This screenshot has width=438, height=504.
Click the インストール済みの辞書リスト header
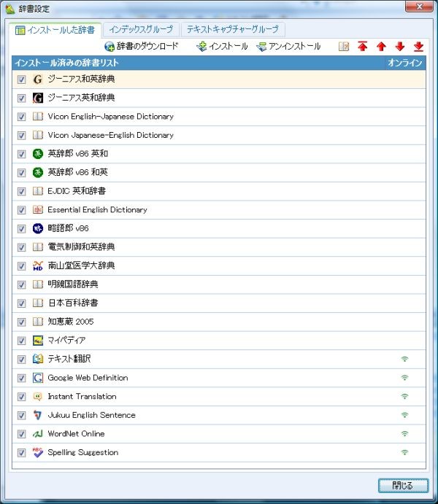(67, 63)
